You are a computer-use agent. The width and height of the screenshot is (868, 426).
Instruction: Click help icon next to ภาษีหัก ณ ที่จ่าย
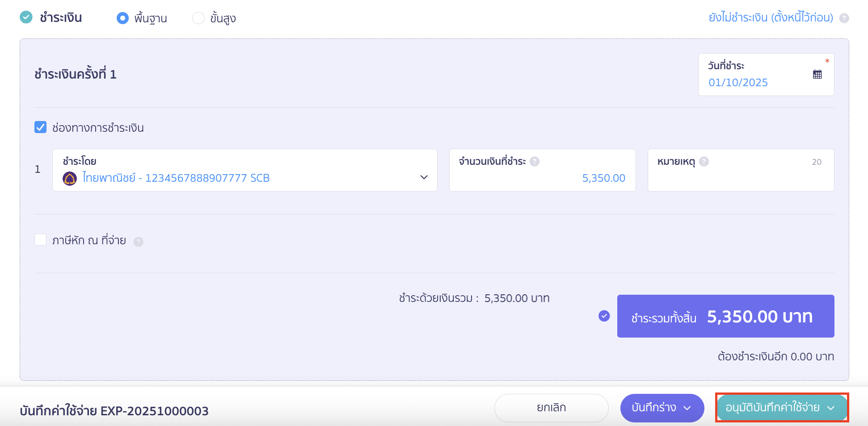point(139,242)
